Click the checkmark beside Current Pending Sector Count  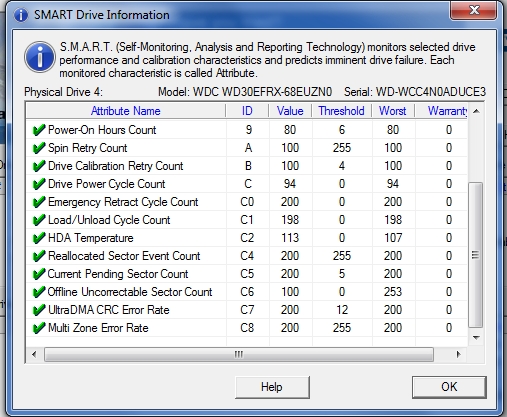pyautogui.click(x=39, y=274)
